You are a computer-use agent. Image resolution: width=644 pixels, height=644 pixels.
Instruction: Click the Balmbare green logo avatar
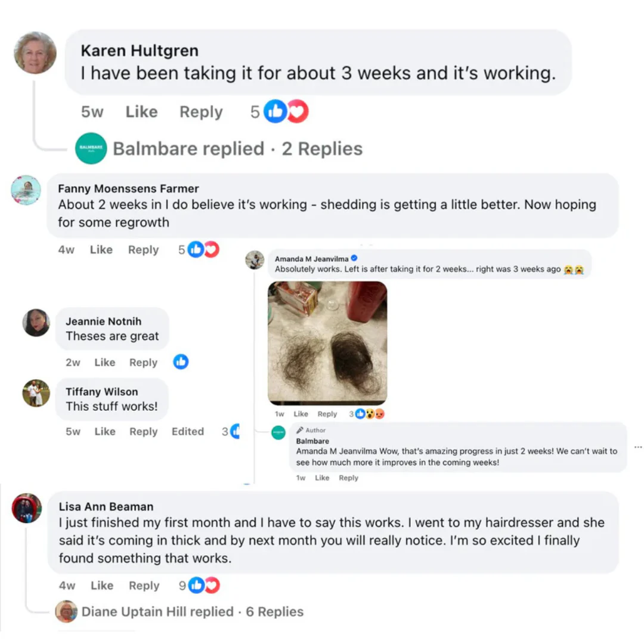pyautogui.click(x=91, y=148)
